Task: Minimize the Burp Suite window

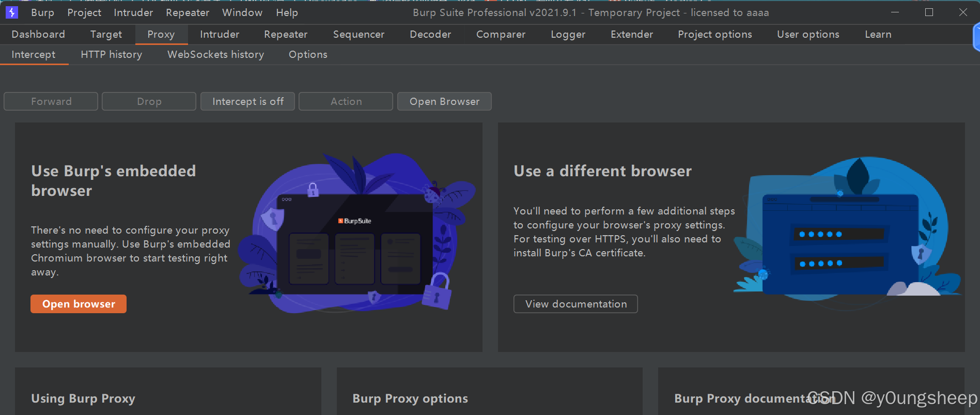Action: 895,12
